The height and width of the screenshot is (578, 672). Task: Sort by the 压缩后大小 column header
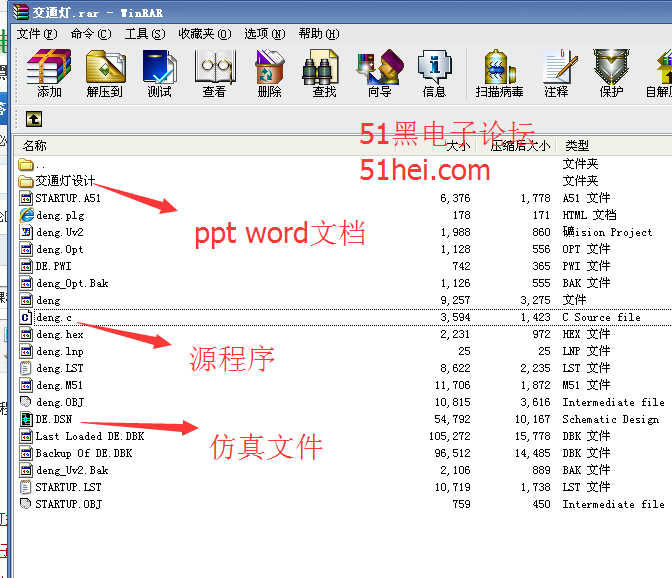click(520, 146)
